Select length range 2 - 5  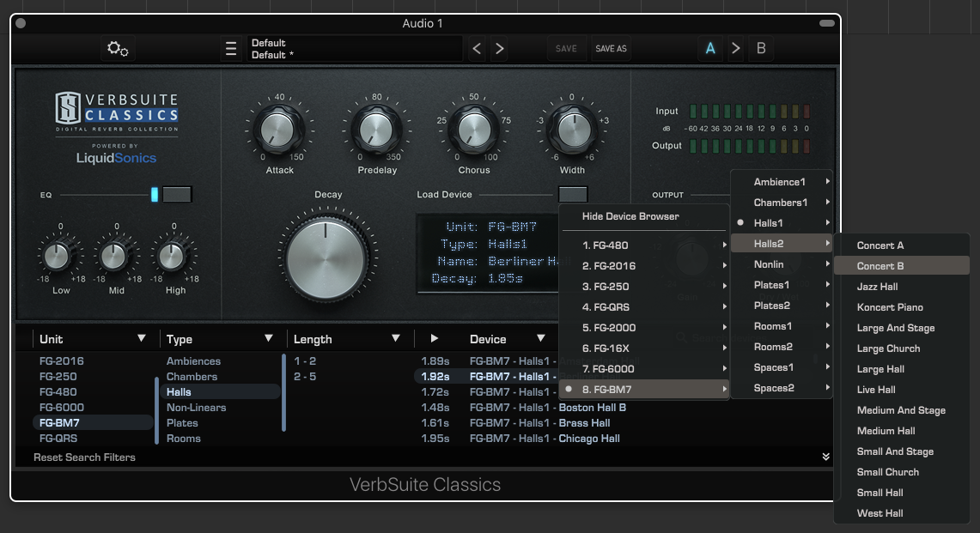pyautogui.click(x=305, y=376)
